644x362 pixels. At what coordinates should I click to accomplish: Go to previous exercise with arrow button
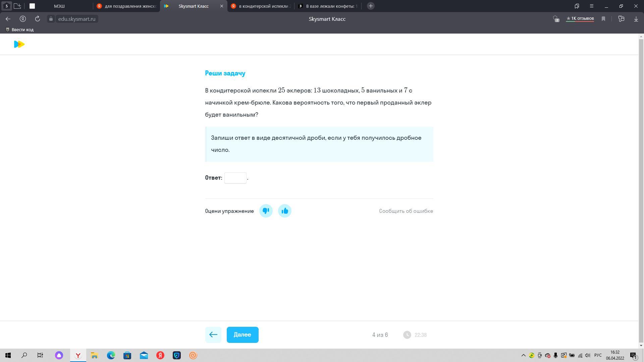coord(213,335)
